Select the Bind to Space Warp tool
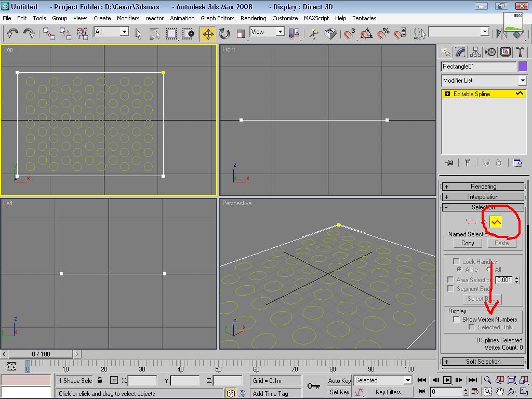 pyautogui.click(x=82, y=34)
